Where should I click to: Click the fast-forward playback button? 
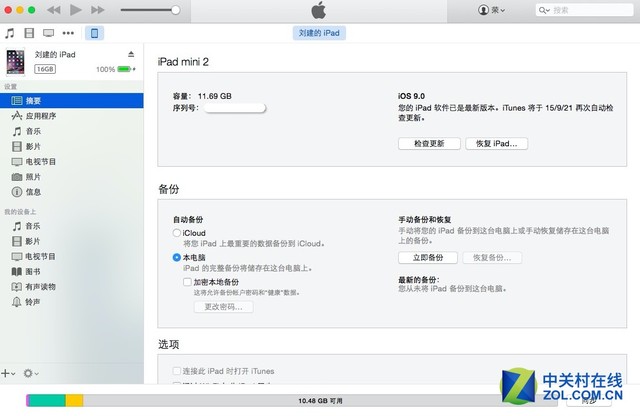tap(98, 10)
